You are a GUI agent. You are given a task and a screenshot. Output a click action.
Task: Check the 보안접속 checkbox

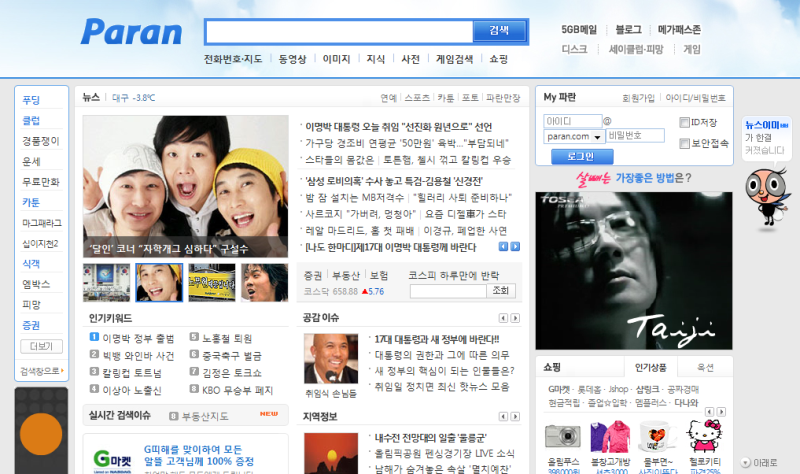click(684, 144)
